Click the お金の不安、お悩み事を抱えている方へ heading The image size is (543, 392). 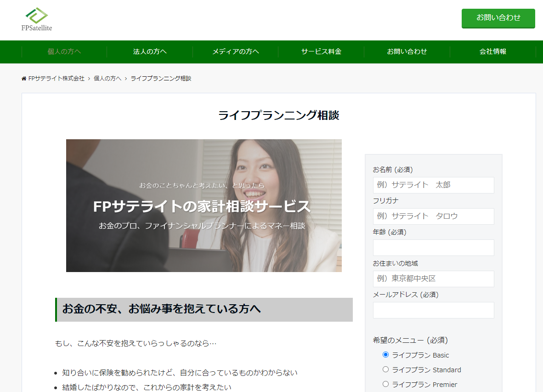click(x=204, y=310)
